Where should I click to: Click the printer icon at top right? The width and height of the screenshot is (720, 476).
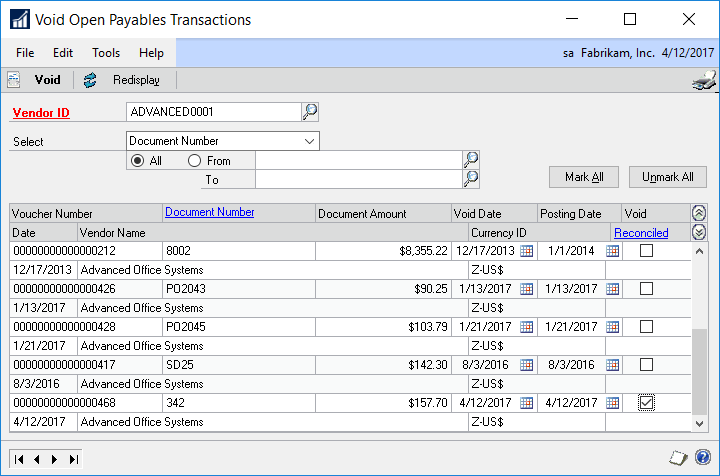tap(704, 81)
